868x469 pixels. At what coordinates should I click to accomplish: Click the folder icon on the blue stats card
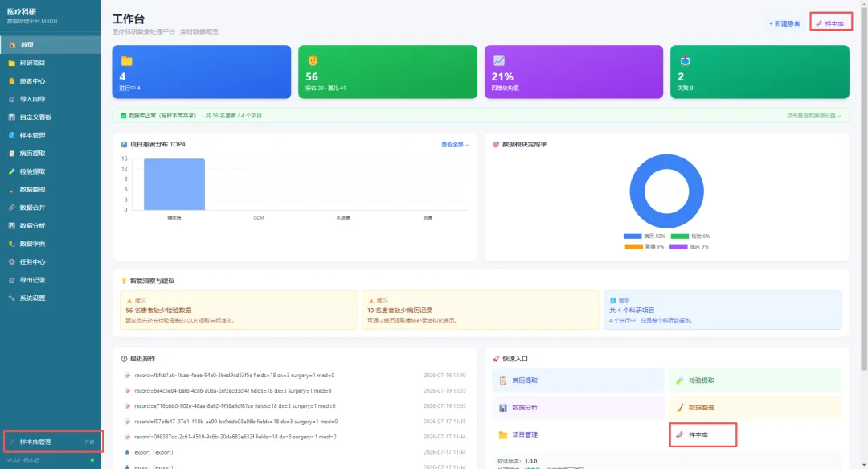(127, 61)
